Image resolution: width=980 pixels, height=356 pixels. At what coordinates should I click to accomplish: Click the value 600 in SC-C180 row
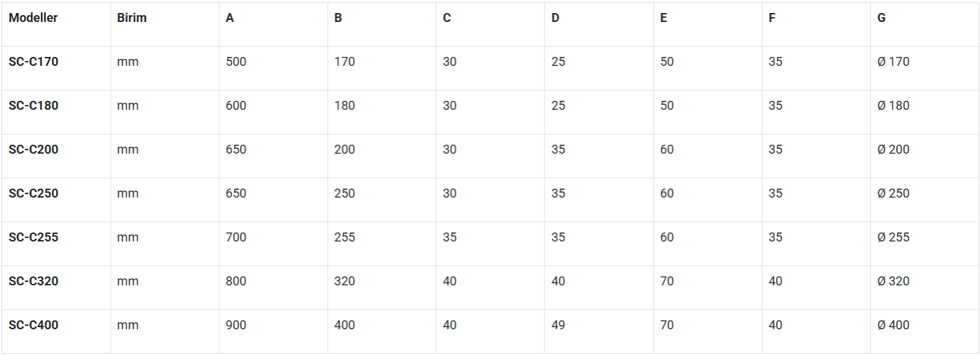[x=236, y=106]
